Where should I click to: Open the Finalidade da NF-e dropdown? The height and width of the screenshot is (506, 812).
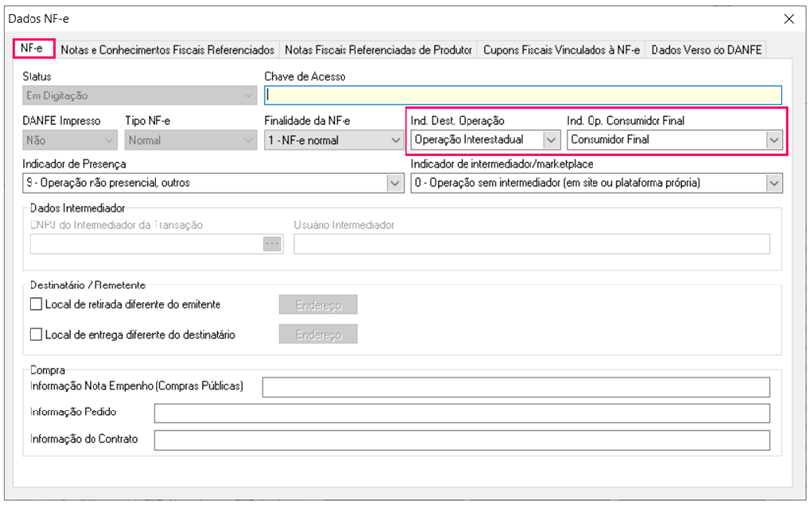[395, 140]
